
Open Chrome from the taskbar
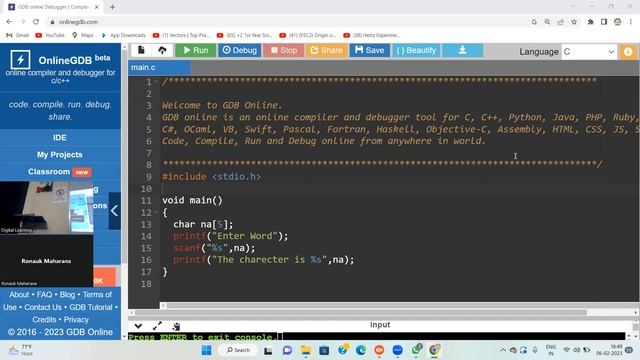coord(434,350)
